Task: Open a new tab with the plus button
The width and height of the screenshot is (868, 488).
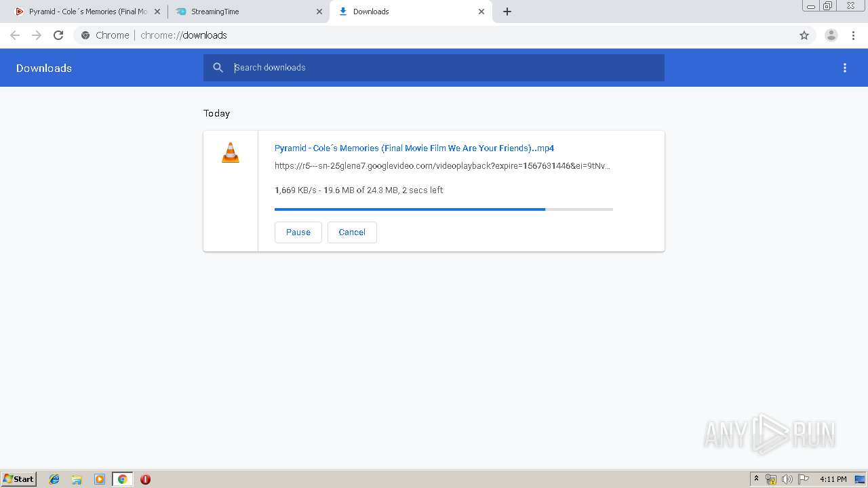Action: [507, 12]
